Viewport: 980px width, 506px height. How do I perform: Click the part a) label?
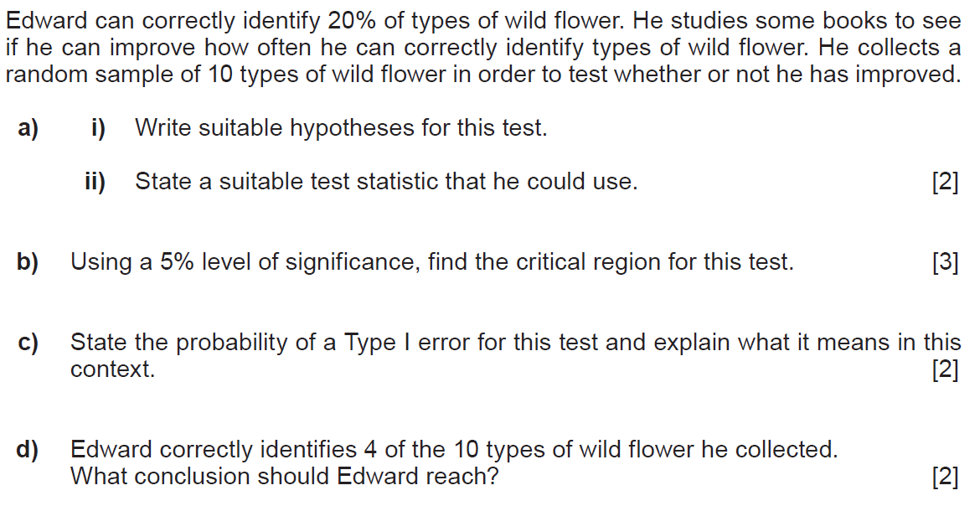click(x=28, y=128)
